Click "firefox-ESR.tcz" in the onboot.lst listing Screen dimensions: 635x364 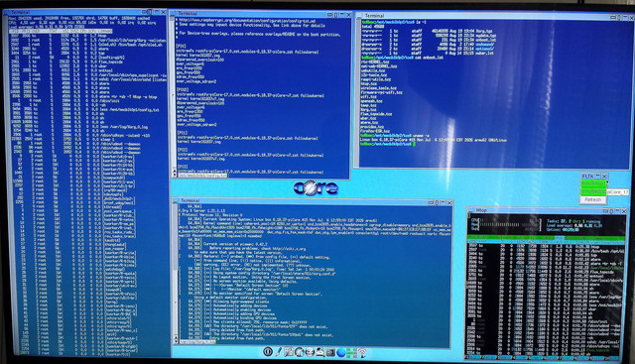pos(375,131)
